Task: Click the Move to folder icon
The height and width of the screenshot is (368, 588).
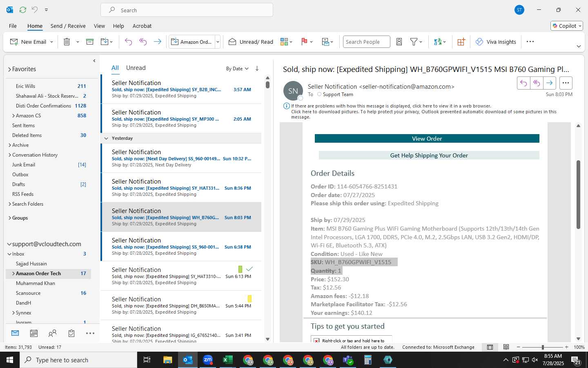Action: pyautogui.click(x=105, y=42)
